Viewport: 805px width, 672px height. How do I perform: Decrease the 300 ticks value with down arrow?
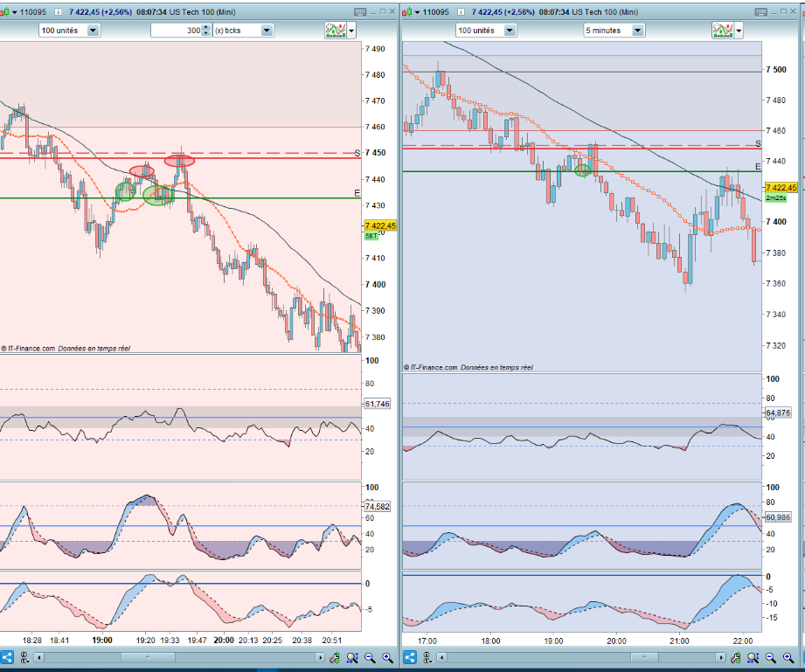206,33
